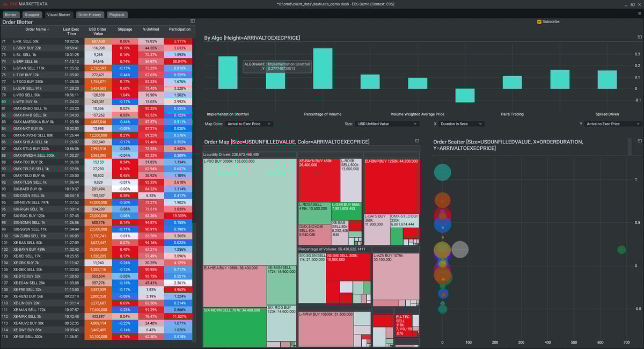This screenshot has width=644, height=349.
Task: Select the XE-MAN SELL 172k treemap tile
Action: coord(281,285)
